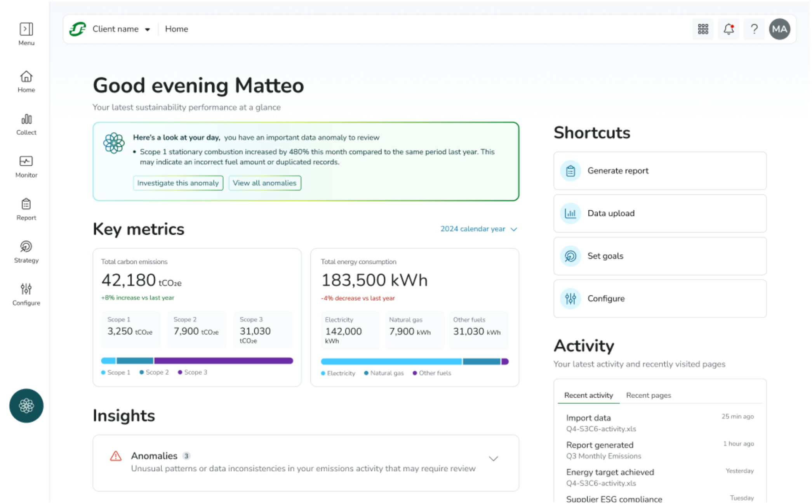This screenshot has width=812, height=504.
Task: Open the MA user avatar menu
Action: pos(779,29)
